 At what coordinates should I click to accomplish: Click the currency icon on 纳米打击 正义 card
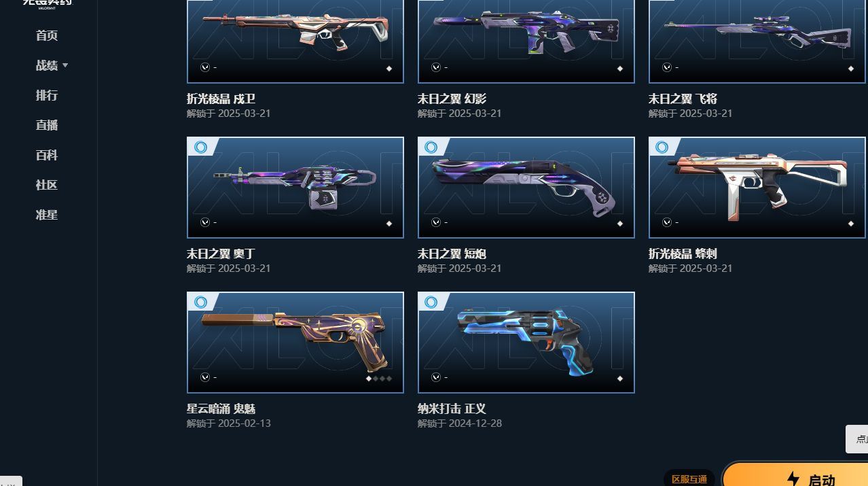click(436, 377)
